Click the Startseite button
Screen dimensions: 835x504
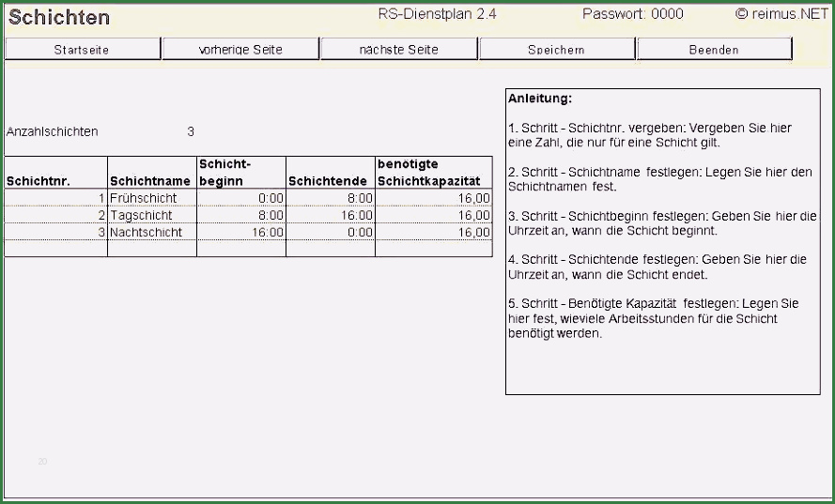pyautogui.click(x=83, y=50)
